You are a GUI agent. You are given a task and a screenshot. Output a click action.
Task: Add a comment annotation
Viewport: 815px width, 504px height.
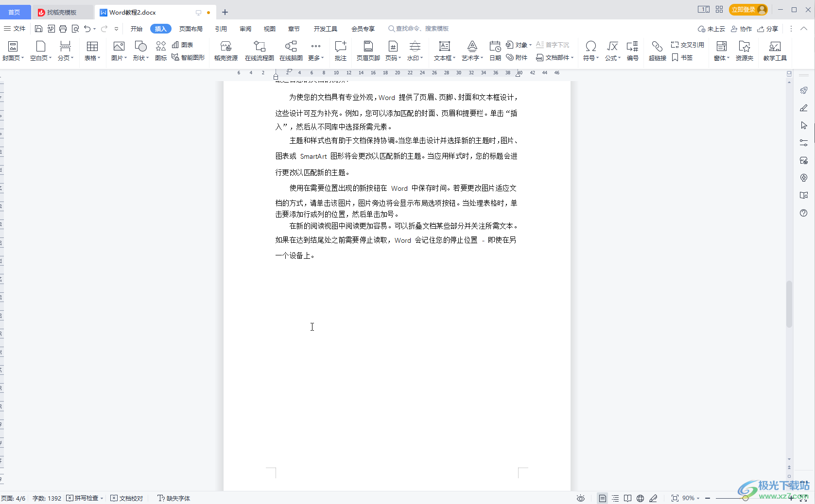(341, 50)
